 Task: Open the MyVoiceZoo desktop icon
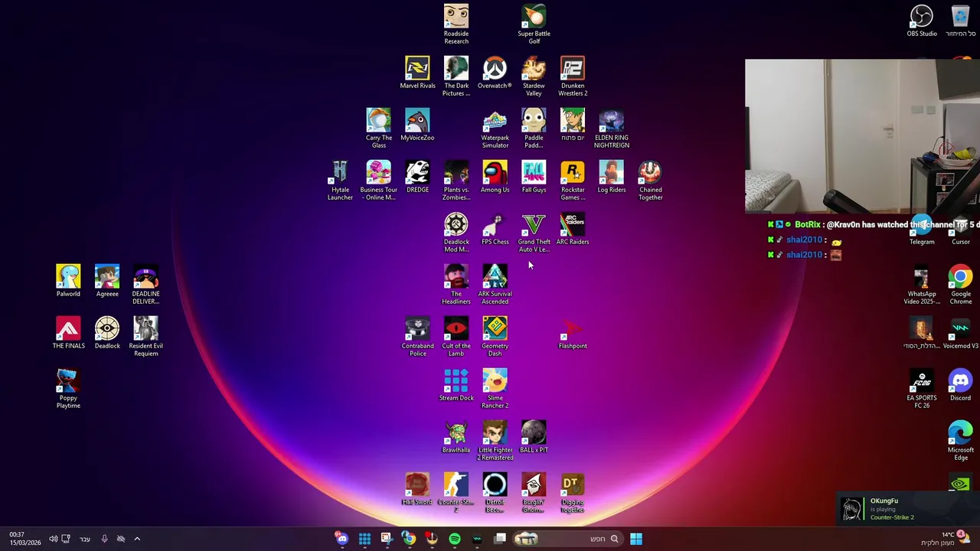[417, 125]
